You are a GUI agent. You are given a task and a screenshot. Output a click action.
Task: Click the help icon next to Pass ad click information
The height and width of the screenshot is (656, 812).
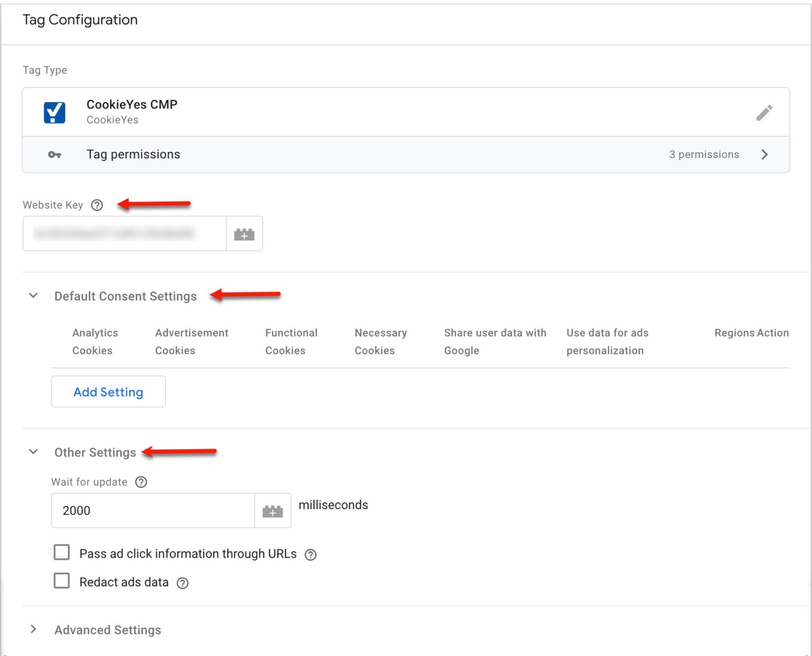pos(310,554)
